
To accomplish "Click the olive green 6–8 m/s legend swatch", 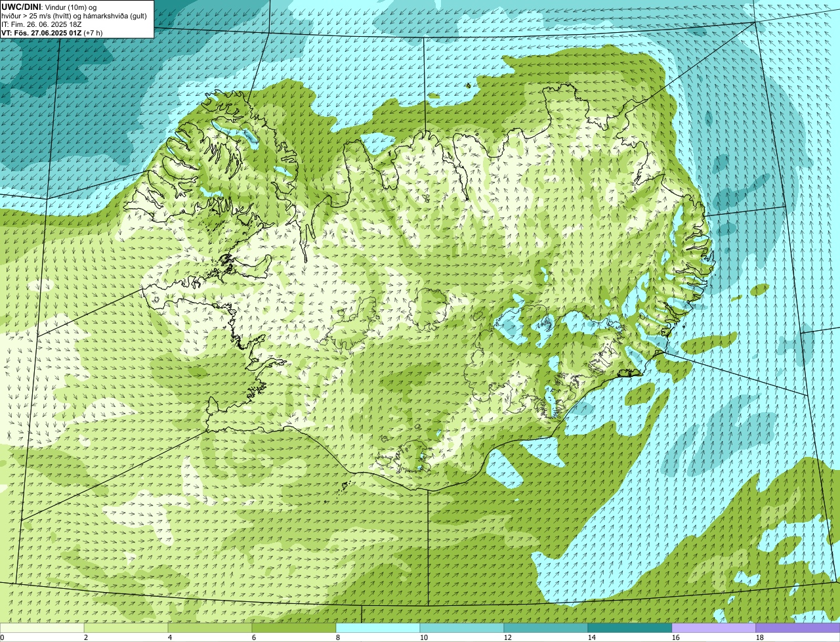I will [x=294, y=628].
